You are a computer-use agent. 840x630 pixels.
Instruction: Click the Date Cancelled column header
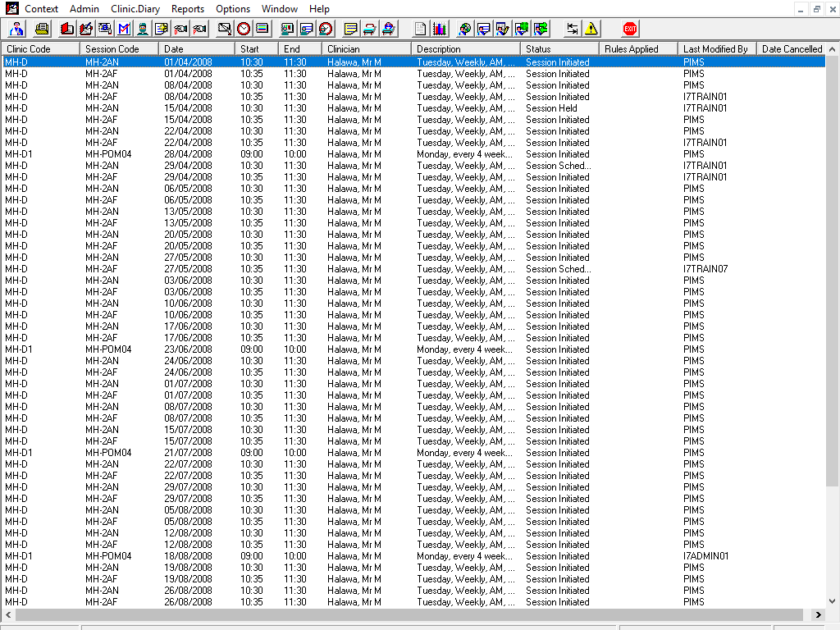[792, 48]
